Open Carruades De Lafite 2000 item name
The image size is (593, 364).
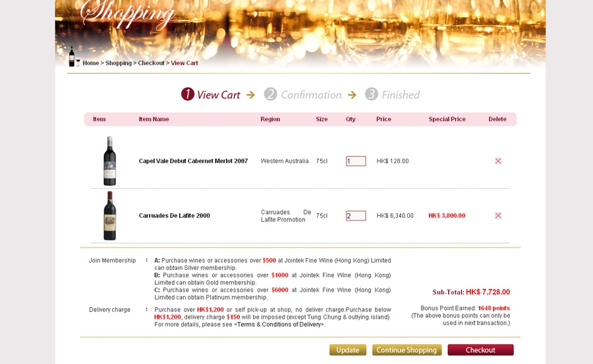click(175, 215)
